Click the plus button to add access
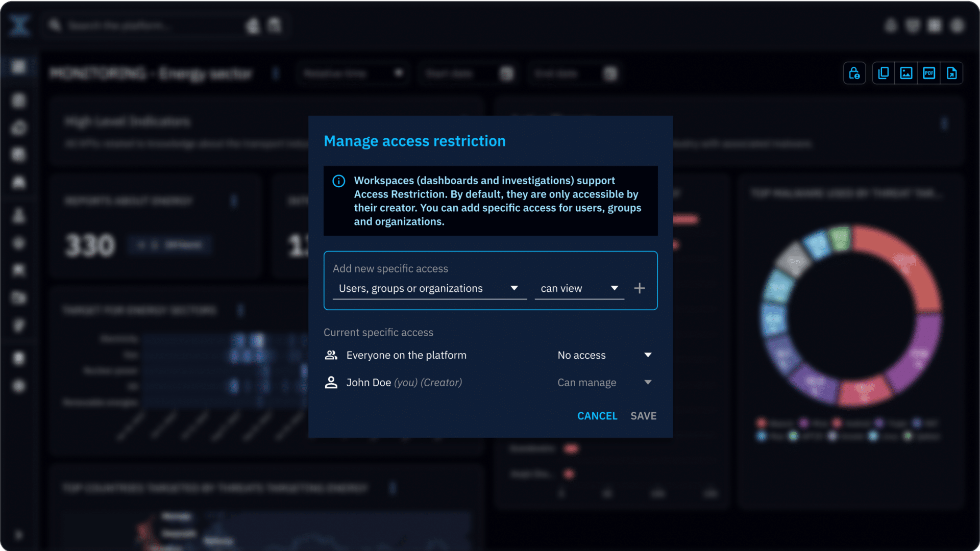 pyautogui.click(x=639, y=288)
